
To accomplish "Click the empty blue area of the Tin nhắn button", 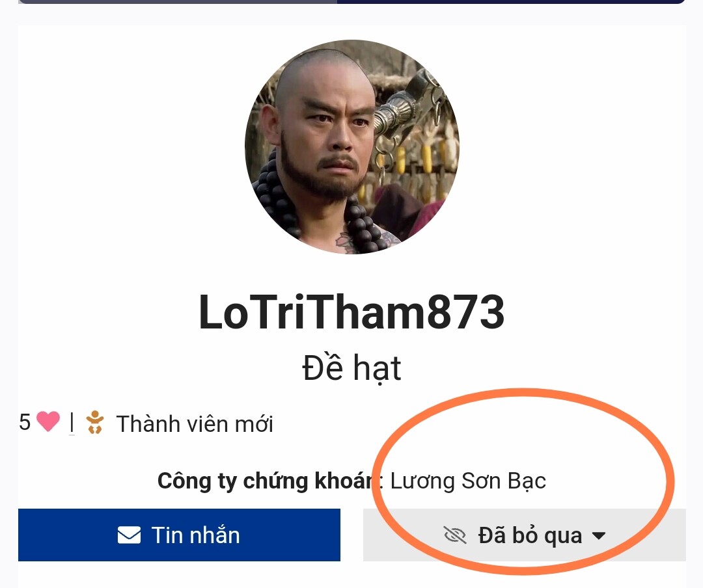I will (292, 535).
